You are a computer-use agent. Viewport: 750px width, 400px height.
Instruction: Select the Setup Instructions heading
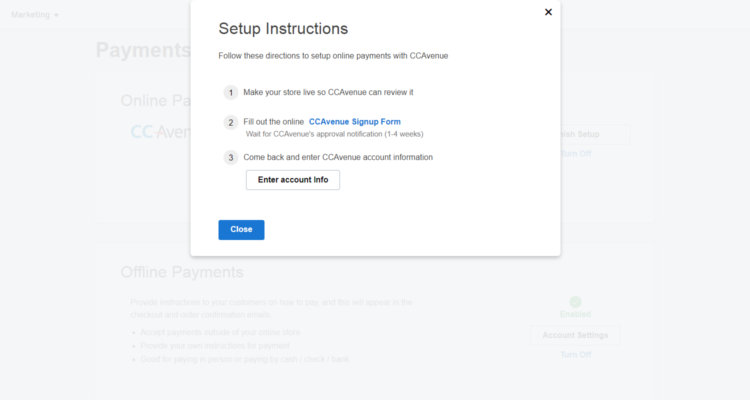283,29
